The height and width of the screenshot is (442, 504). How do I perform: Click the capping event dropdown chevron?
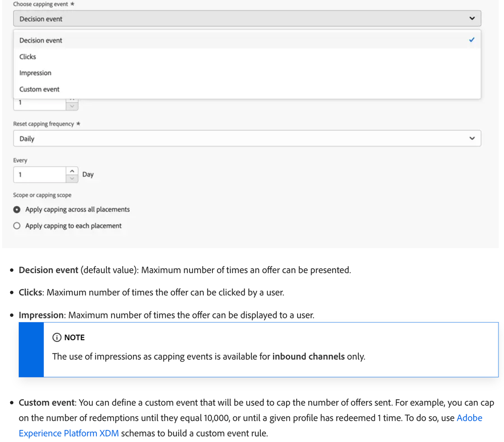click(472, 19)
